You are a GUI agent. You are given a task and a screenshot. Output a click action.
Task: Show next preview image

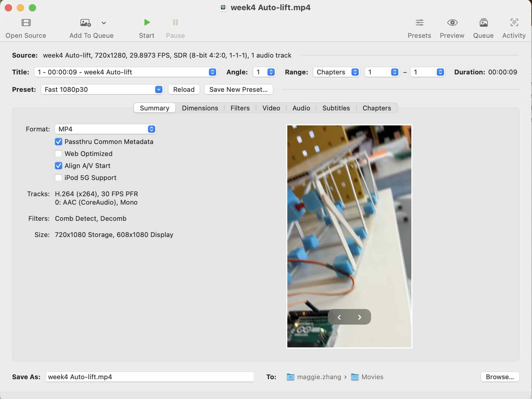(360, 317)
